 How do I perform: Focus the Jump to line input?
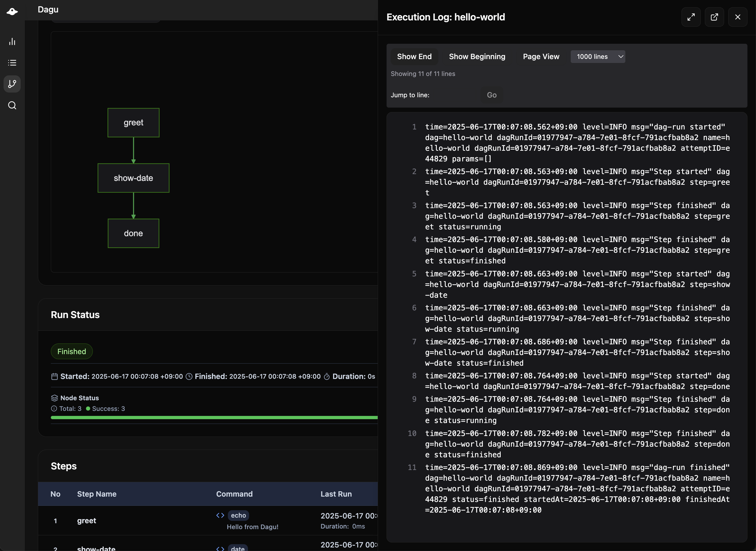(x=455, y=95)
